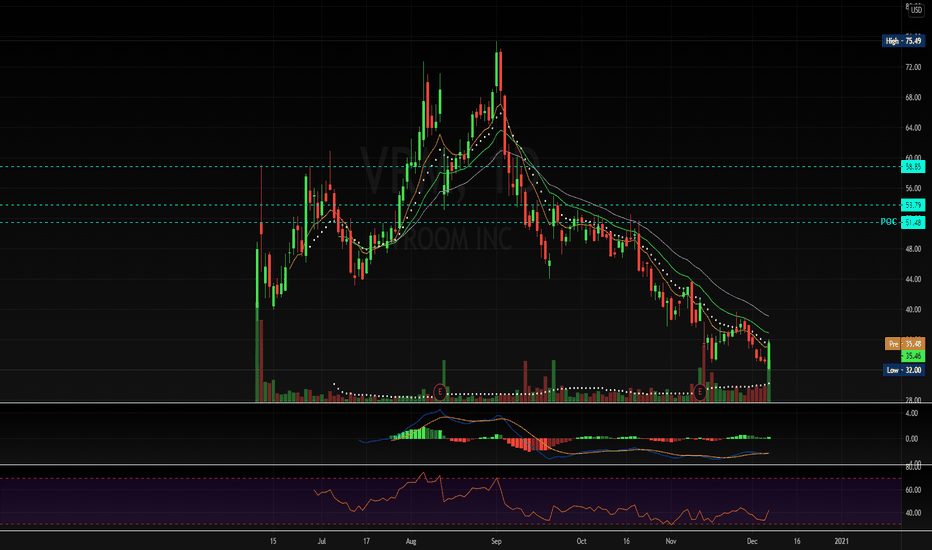
Task: Click the 68.00 price axis value
Action: (x=913, y=98)
